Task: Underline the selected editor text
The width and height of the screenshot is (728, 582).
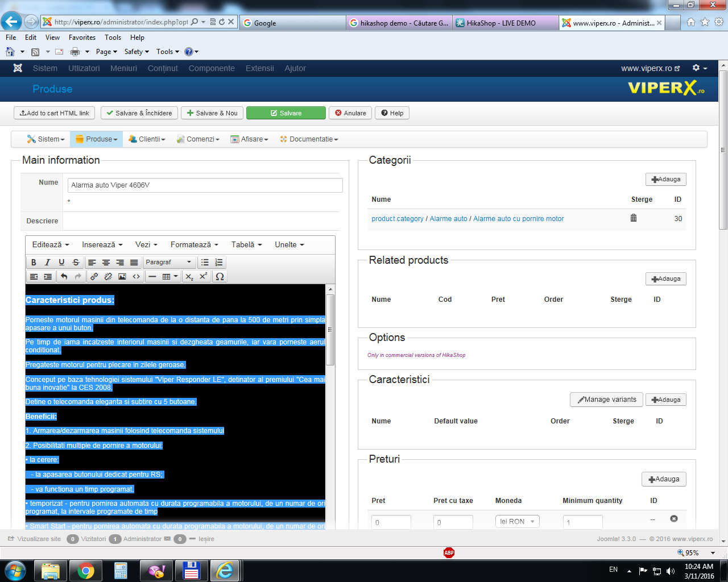Action: coord(61,262)
